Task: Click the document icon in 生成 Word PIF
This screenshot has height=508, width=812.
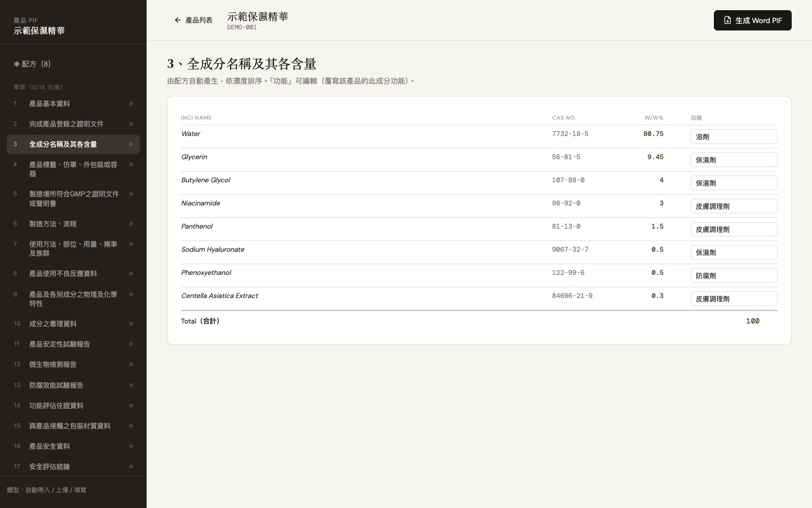Action: click(x=727, y=20)
